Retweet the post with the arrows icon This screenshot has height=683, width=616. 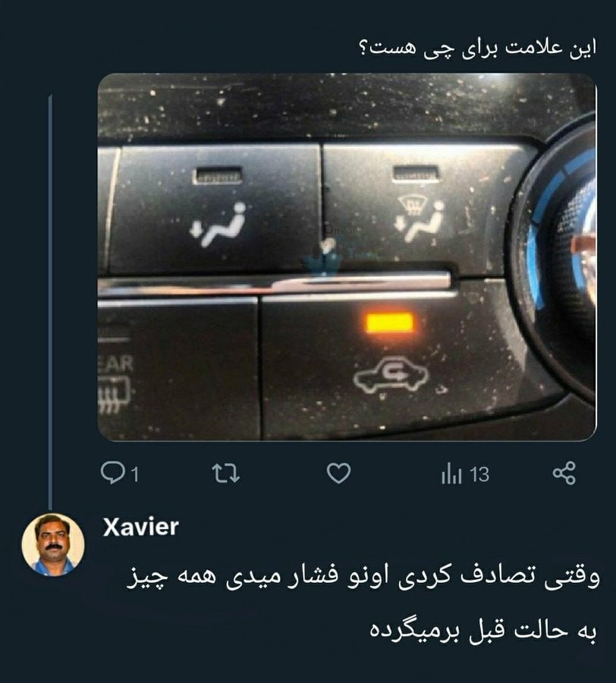tap(225, 474)
